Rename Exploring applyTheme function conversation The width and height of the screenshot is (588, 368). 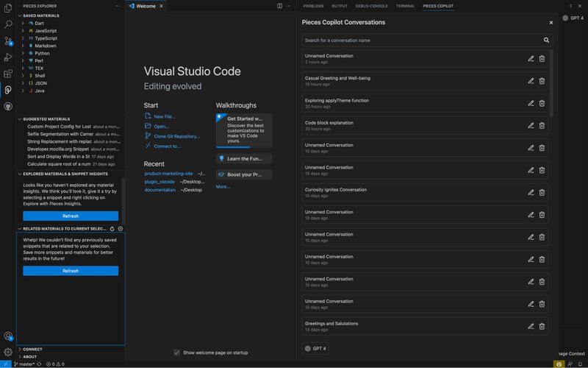(x=531, y=103)
